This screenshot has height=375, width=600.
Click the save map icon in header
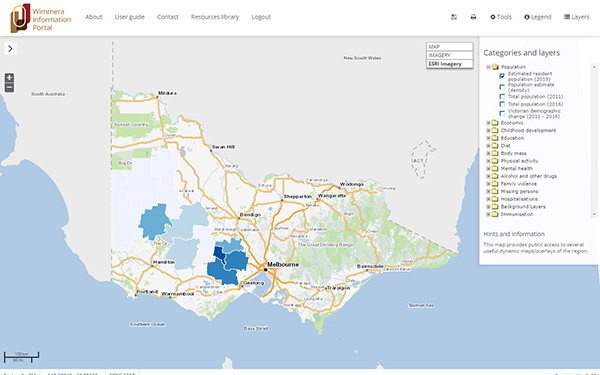pyautogui.click(x=454, y=17)
